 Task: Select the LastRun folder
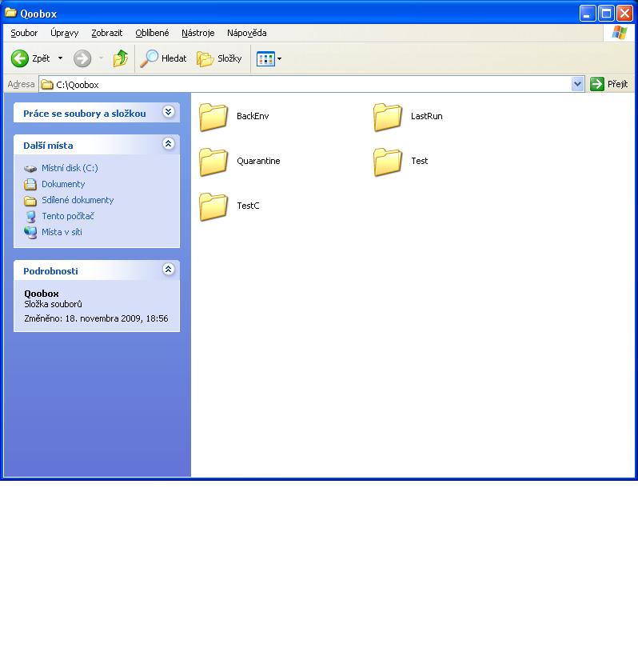click(388, 117)
